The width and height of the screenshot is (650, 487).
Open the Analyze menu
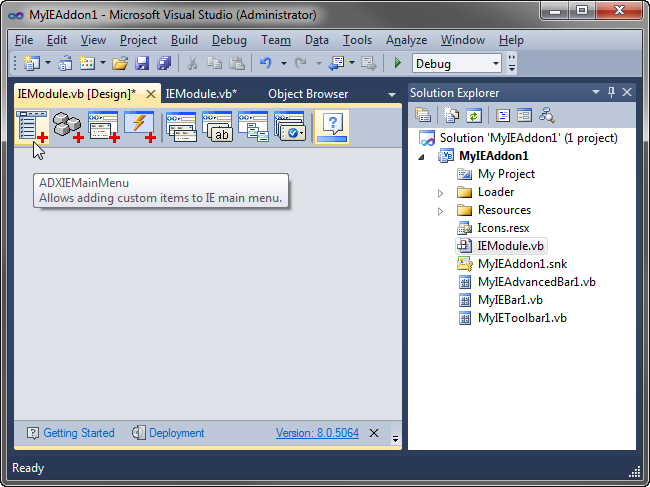[406, 40]
